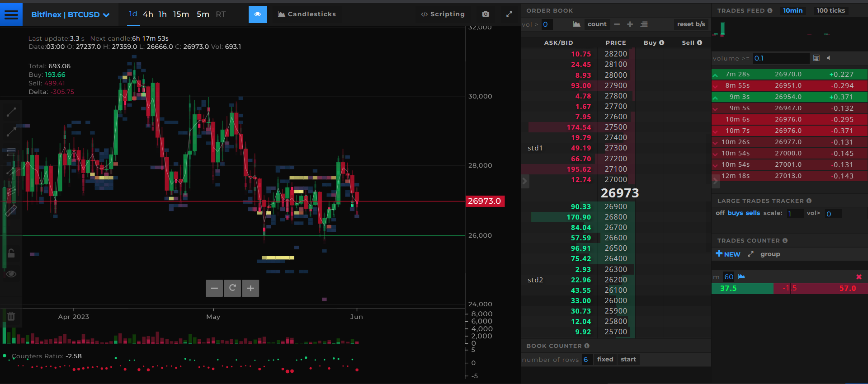Click the trash icon to delete drawings

(x=11, y=316)
